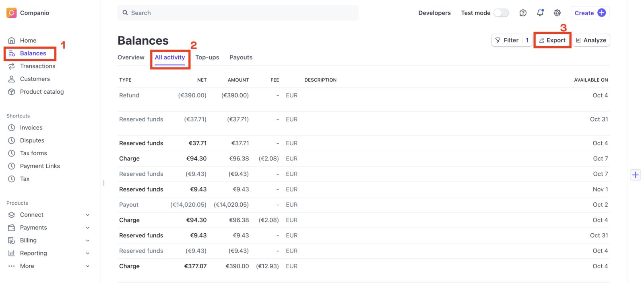Viewport: 644px width, 284px height.
Task: Click the Analyze button
Action: [591, 40]
